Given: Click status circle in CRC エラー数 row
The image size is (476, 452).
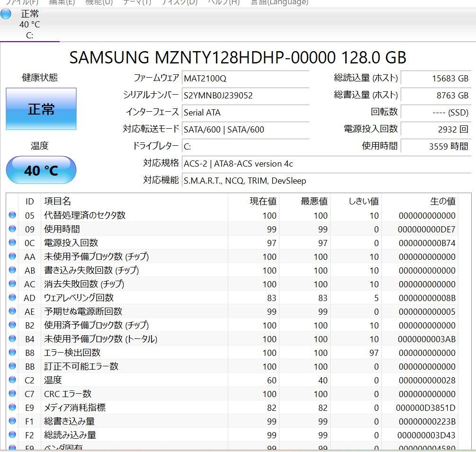Looking at the screenshot, I should click(12, 394).
